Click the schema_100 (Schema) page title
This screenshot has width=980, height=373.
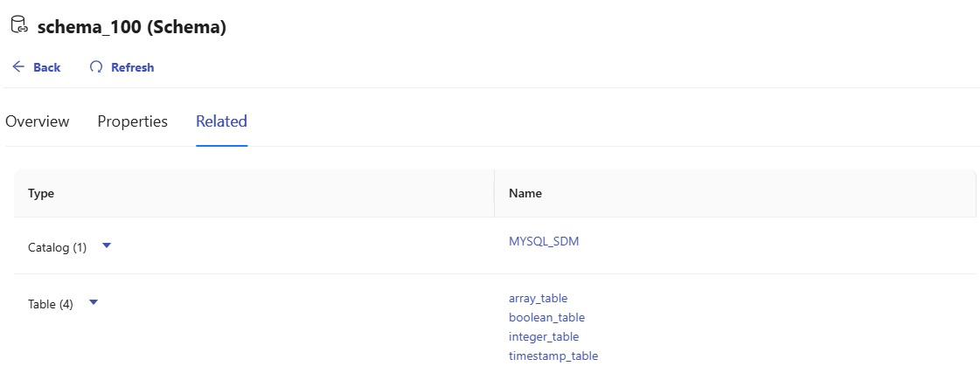click(131, 27)
